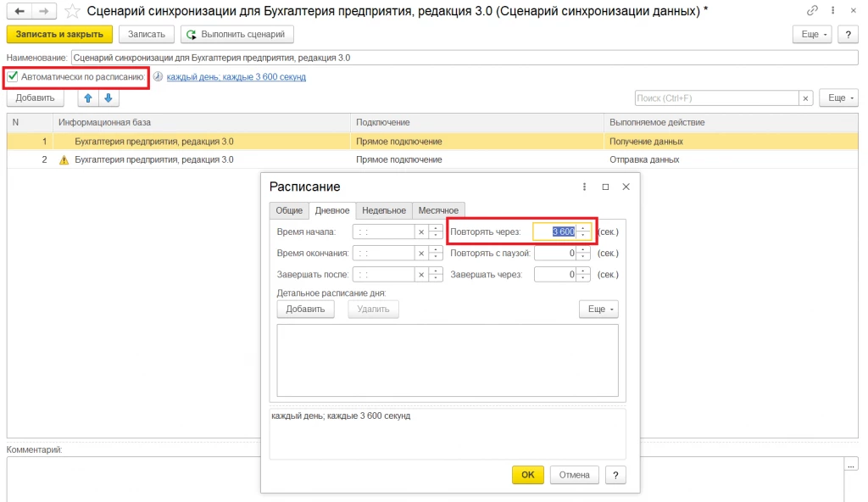This screenshot has width=868, height=502.
Task: Click the Записать button
Action: tap(146, 35)
